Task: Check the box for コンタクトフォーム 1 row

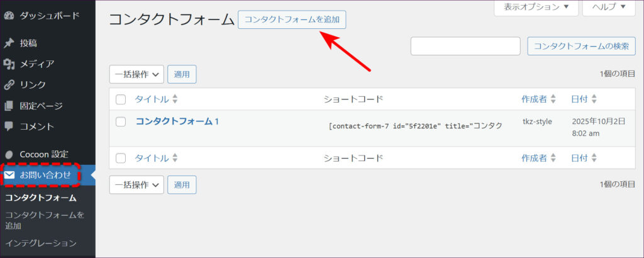Action: [121, 122]
